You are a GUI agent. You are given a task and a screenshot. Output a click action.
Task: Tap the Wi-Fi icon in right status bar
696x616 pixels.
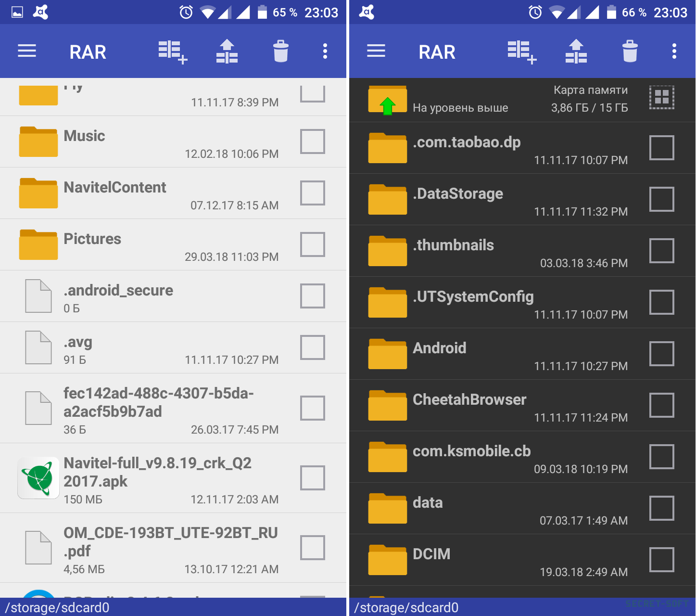[557, 12]
